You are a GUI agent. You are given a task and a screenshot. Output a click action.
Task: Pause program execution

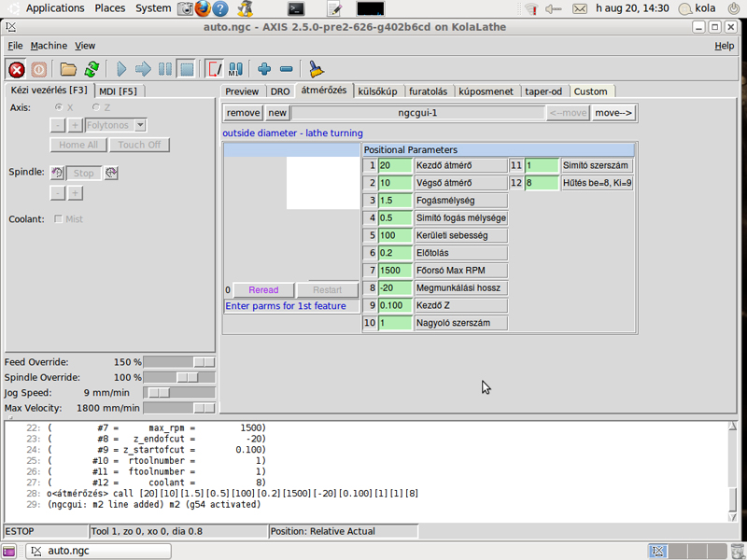coord(164,69)
